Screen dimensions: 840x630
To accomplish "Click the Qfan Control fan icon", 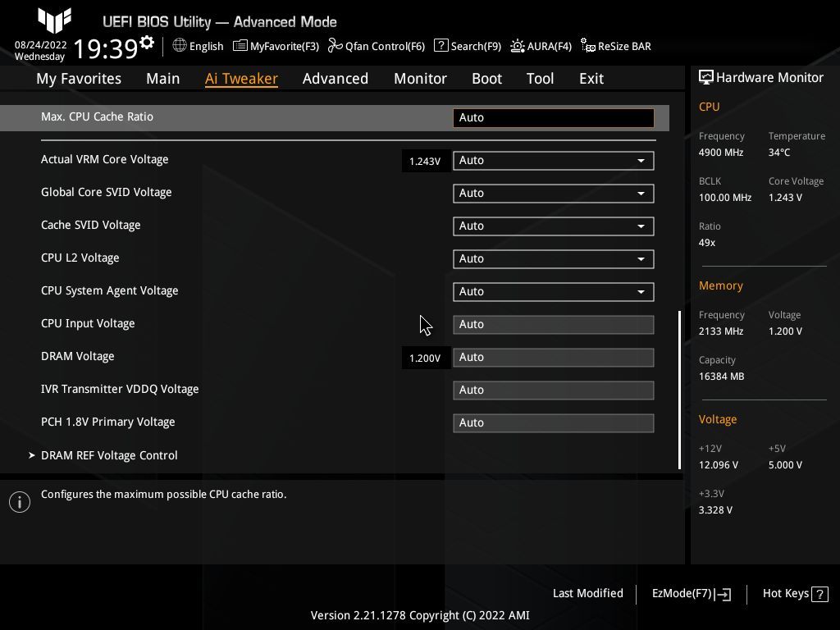I will pyautogui.click(x=335, y=46).
